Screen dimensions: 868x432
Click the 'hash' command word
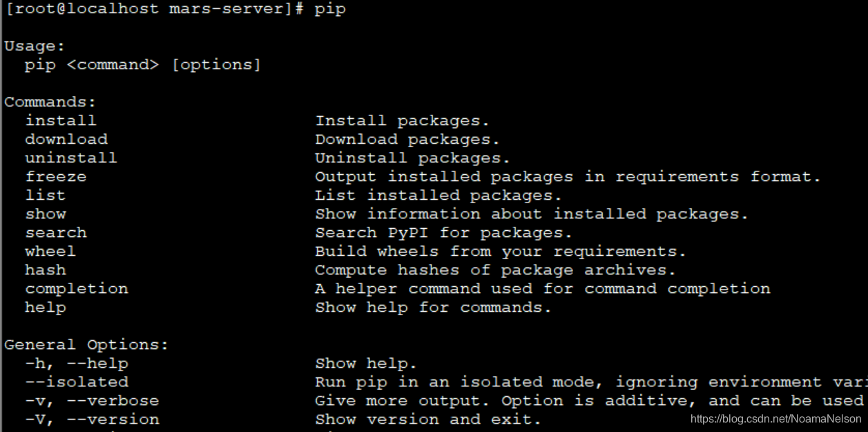(46, 270)
